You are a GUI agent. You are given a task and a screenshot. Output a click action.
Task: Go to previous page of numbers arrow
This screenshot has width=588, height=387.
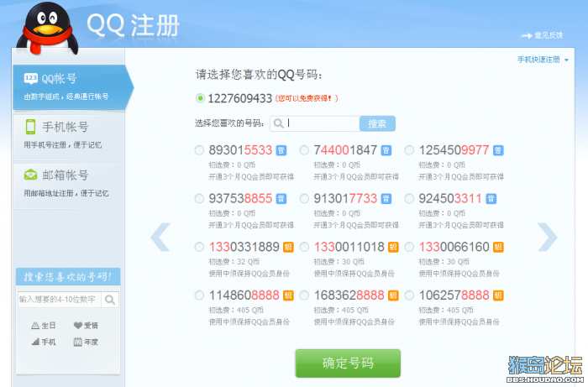160,237
